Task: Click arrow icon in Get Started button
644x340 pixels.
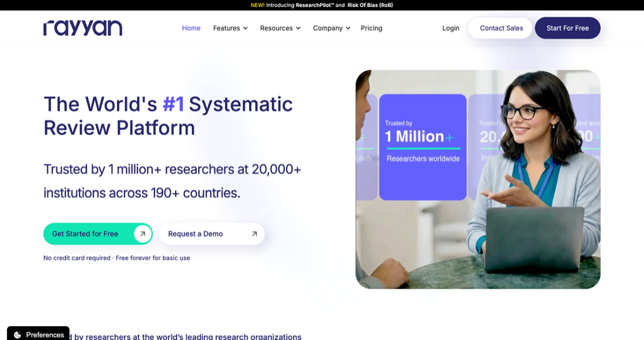Action: [142, 233]
